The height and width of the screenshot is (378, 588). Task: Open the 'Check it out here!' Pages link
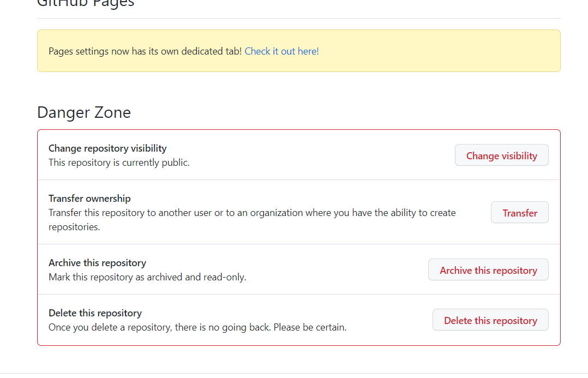(281, 51)
